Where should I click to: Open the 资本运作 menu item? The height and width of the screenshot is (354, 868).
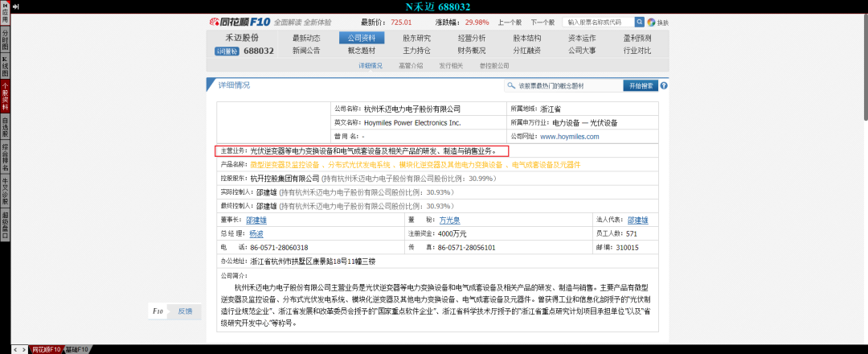(x=582, y=39)
